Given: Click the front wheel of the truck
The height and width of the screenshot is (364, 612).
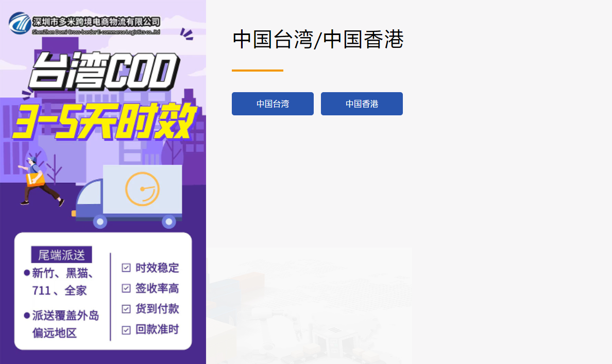Looking at the screenshot, I should click(100, 221).
